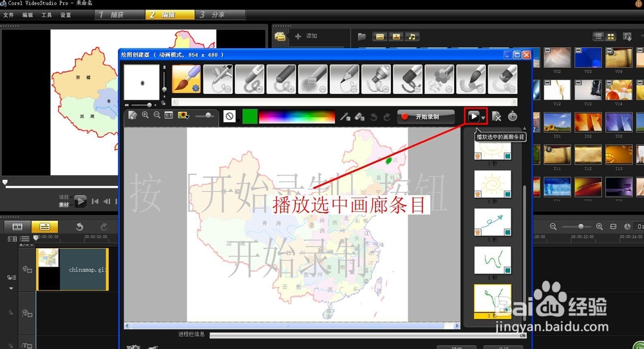This screenshot has width=644, height=349.
Task: Zoom in on the painting canvas
Action: [x=145, y=115]
